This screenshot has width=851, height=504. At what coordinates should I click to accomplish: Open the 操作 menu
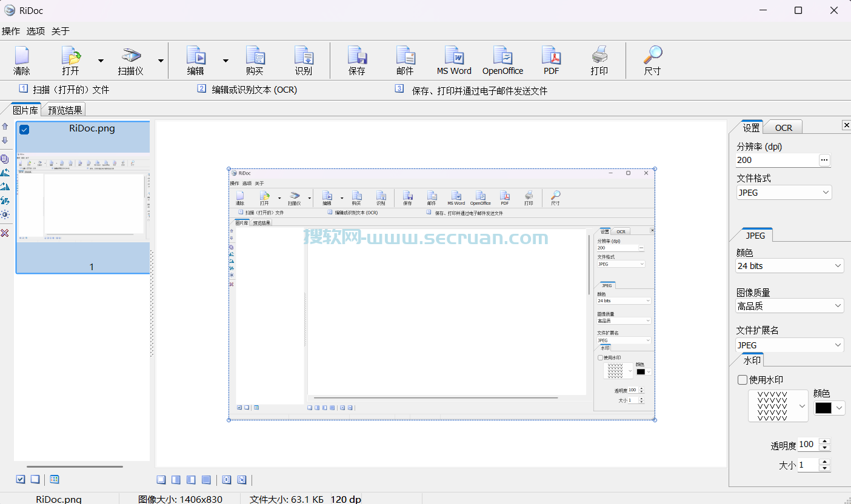[11, 31]
